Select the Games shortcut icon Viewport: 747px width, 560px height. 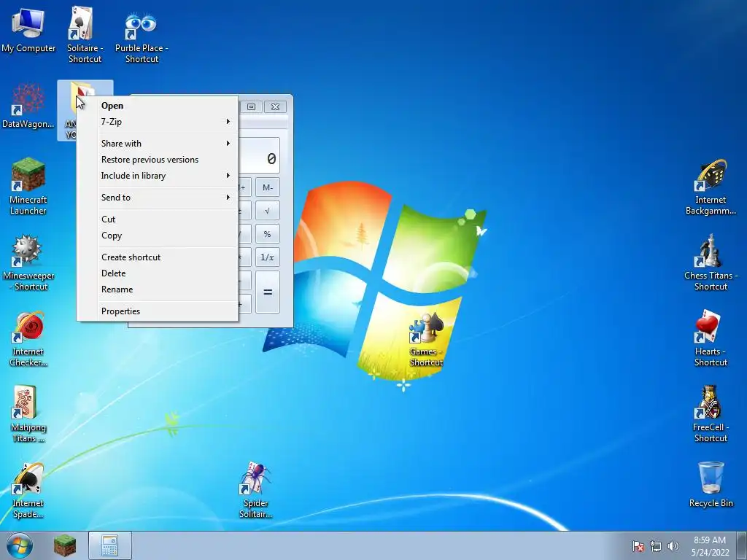point(426,338)
